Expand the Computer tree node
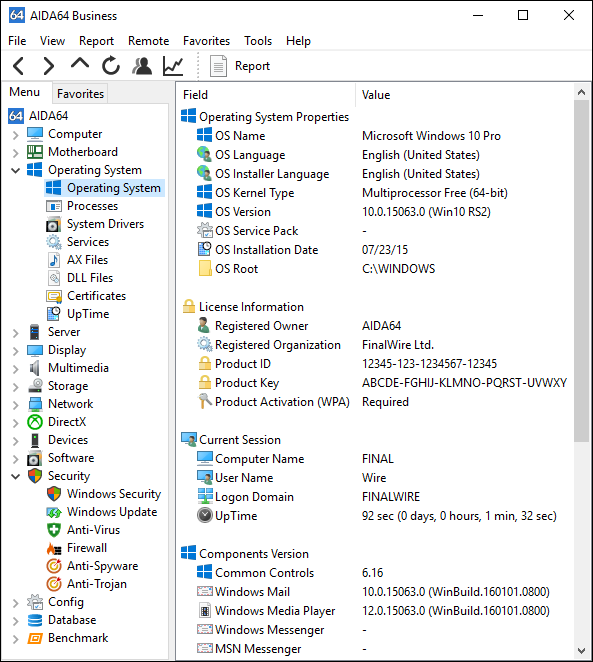 click(16, 135)
